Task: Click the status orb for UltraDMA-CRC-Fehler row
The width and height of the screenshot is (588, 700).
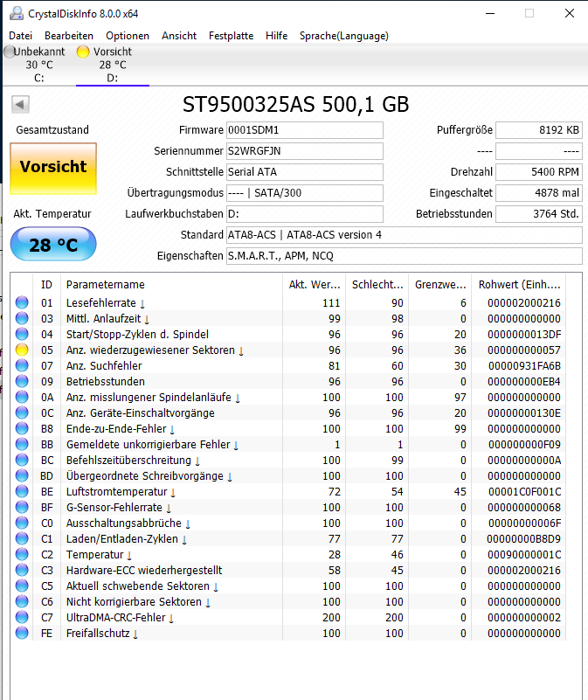Action: [x=22, y=617]
